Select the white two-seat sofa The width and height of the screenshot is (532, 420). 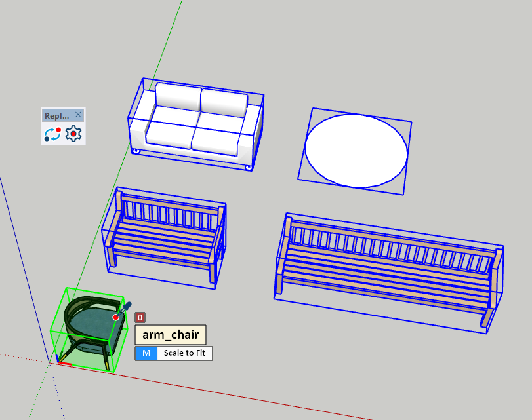[x=197, y=124]
